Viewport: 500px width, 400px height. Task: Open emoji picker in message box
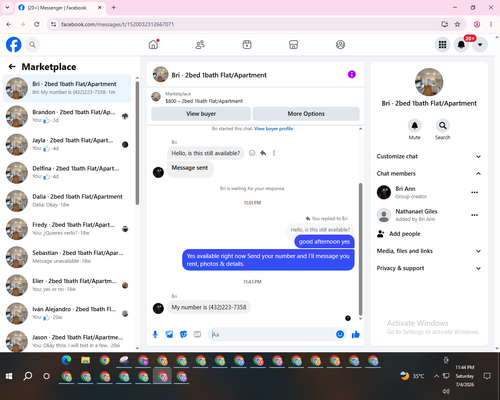340,334
